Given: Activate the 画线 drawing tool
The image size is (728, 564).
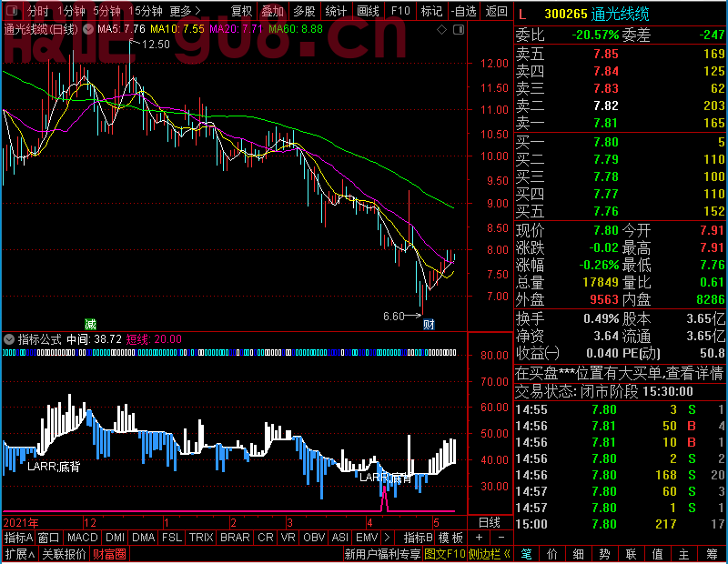Looking at the screenshot, I should [369, 11].
